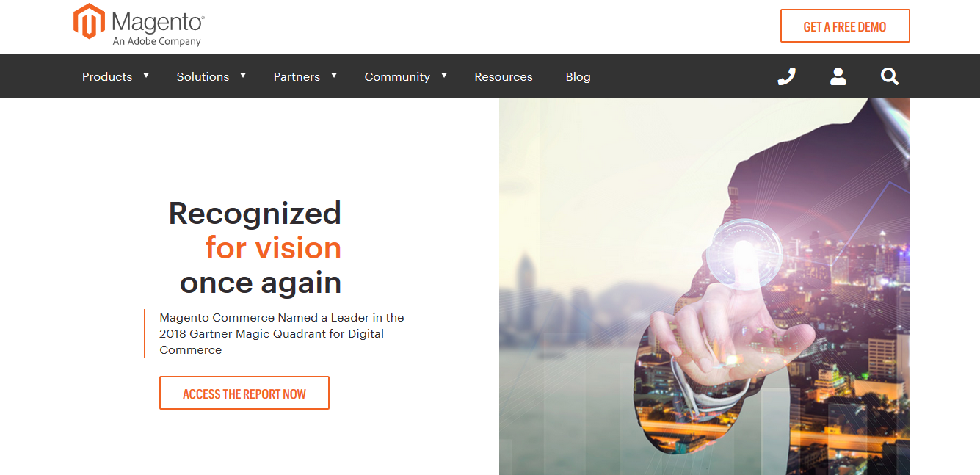Click the 'Recognized for vision' headline
The image size is (980, 475).
[x=255, y=247]
